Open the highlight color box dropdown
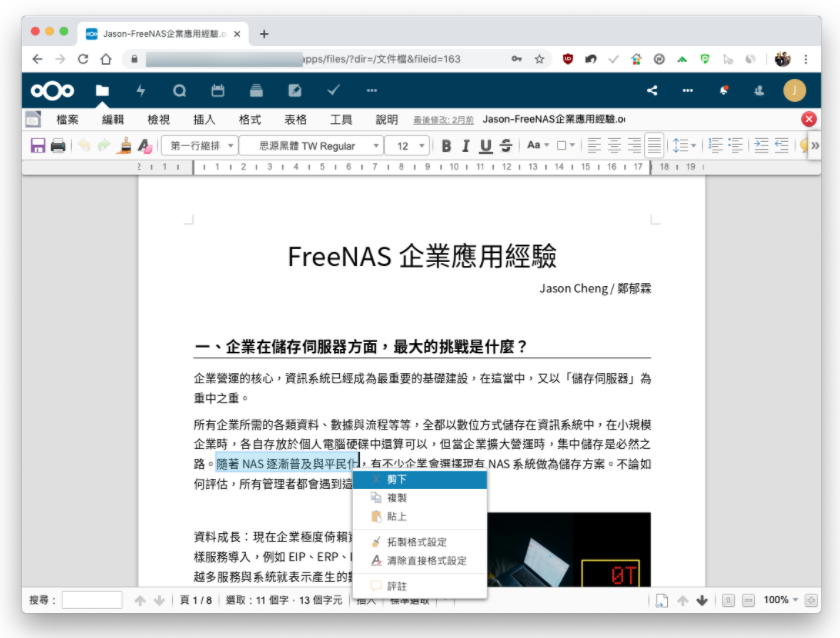Viewport: 840px width, 638px height. tap(566, 145)
